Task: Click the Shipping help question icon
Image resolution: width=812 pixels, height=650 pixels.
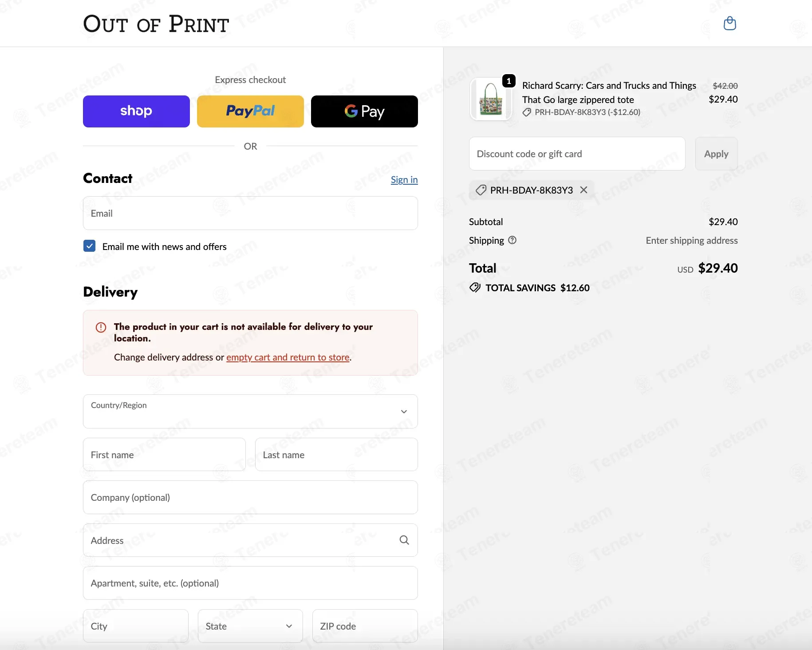Action: pyautogui.click(x=512, y=240)
